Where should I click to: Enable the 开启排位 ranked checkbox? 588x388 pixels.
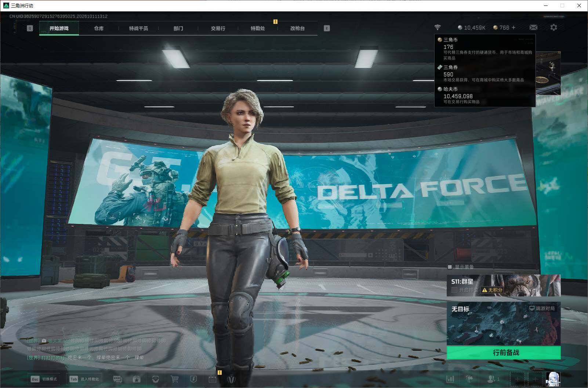[x=454, y=290]
